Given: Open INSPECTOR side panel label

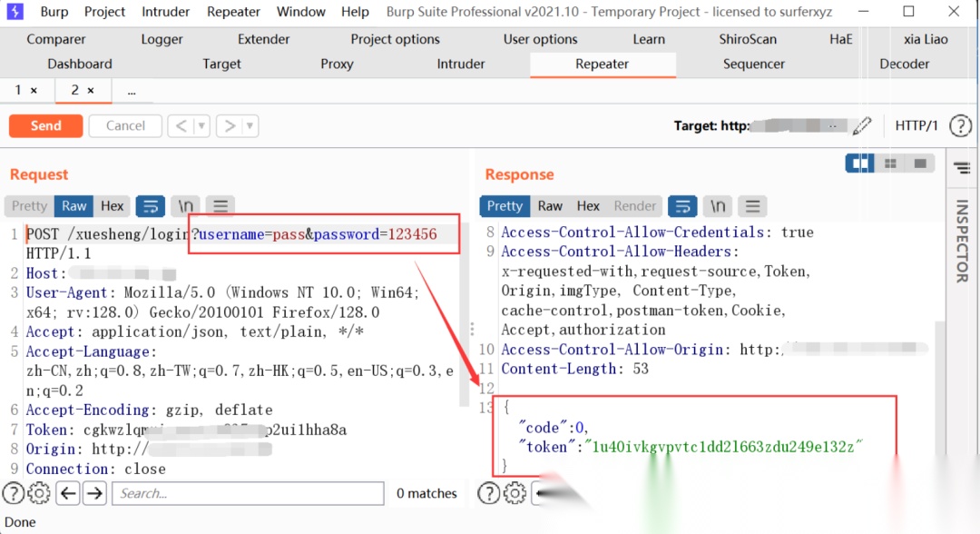Looking at the screenshot, I should coord(962,241).
